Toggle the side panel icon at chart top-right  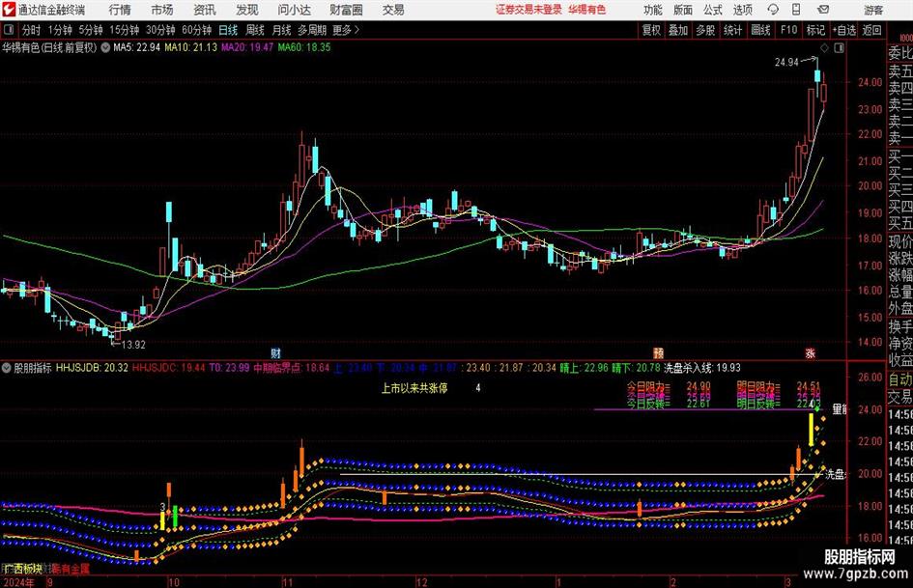[x=839, y=47]
